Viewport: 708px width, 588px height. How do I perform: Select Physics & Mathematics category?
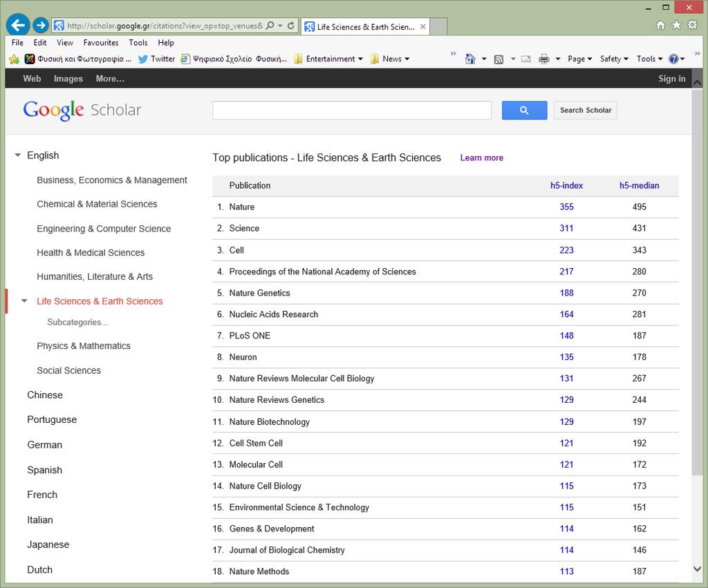[84, 346]
